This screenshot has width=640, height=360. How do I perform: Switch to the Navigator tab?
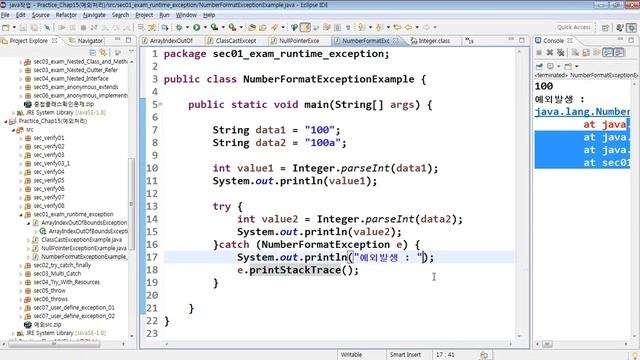pos(86,41)
